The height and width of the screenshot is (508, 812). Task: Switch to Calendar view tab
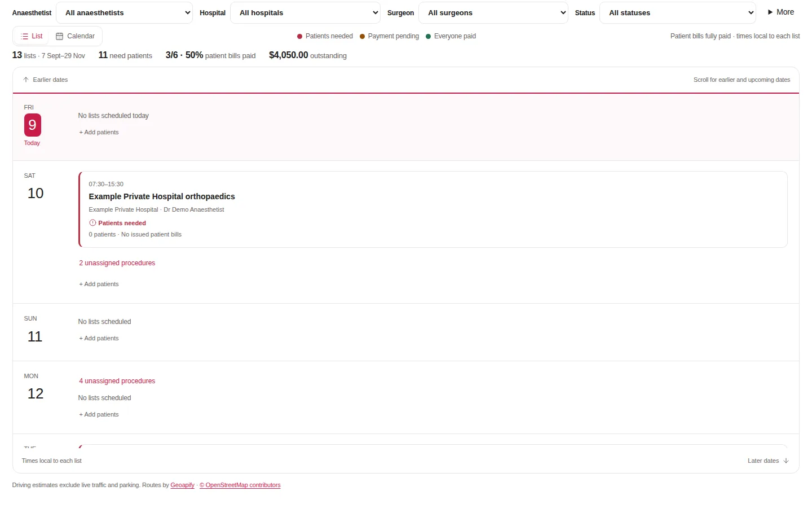coord(75,36)
